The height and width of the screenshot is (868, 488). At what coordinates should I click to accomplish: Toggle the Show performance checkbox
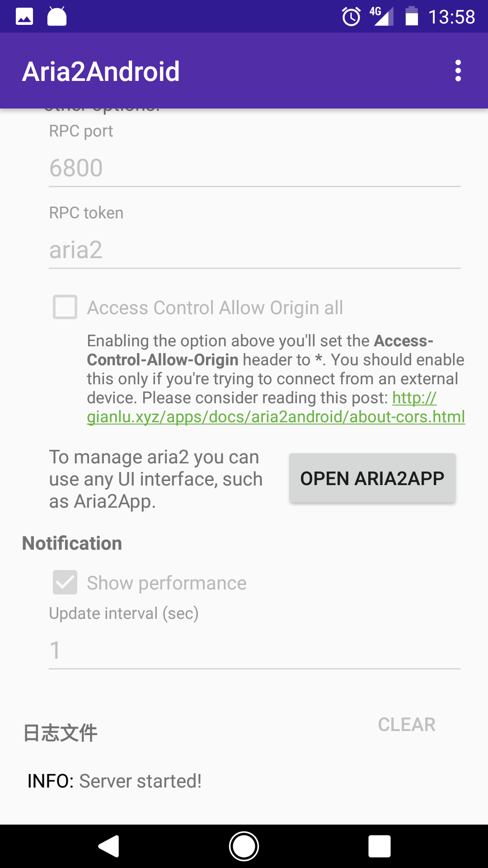(x=65, y=582)
